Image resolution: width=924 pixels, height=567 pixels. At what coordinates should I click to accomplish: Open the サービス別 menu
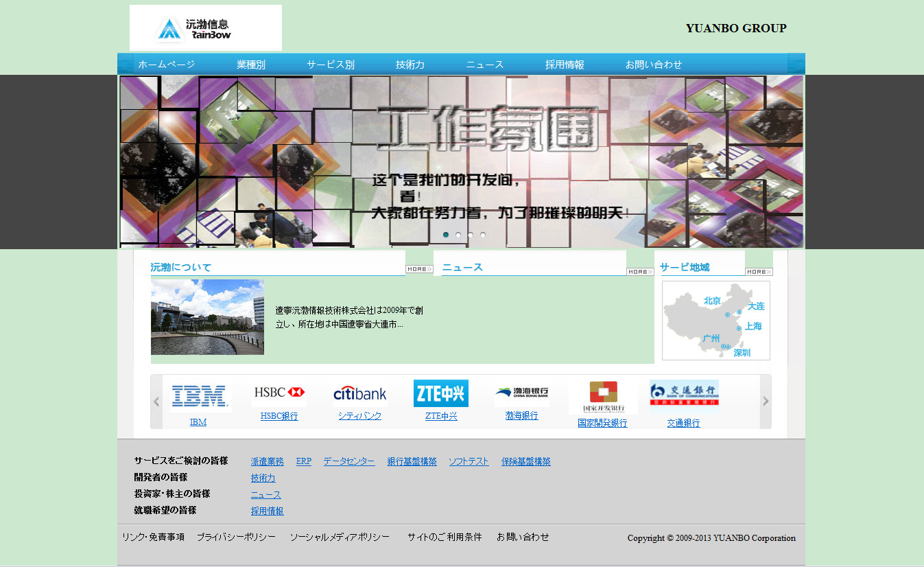tap(331, 65)
